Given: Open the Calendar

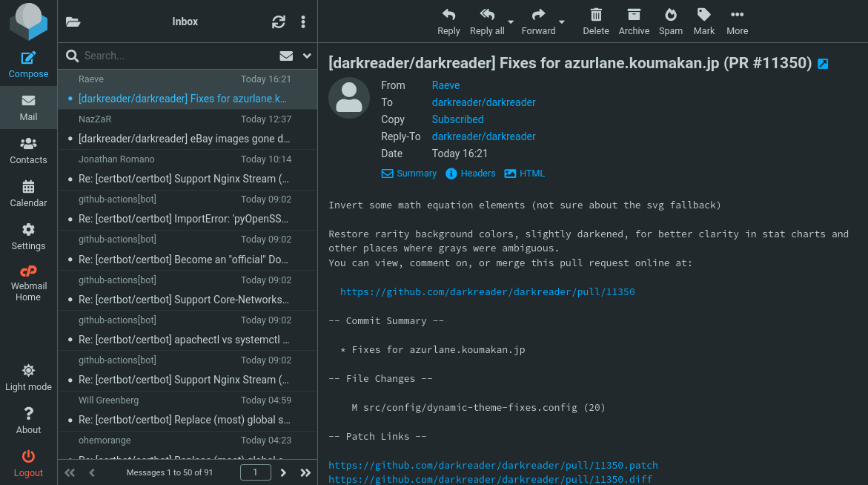Looking at the screenshot, I should 28,195.
